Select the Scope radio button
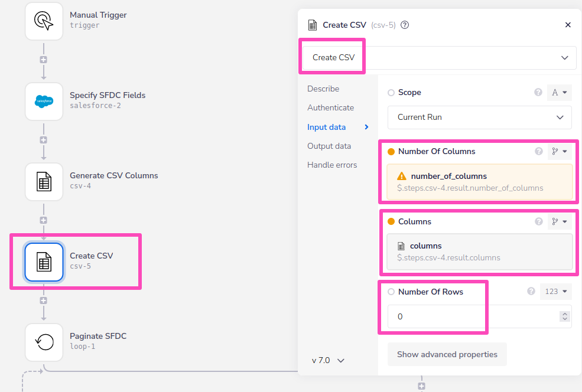The height and width of the screenshot is (392, 582). tap(391, 92)
